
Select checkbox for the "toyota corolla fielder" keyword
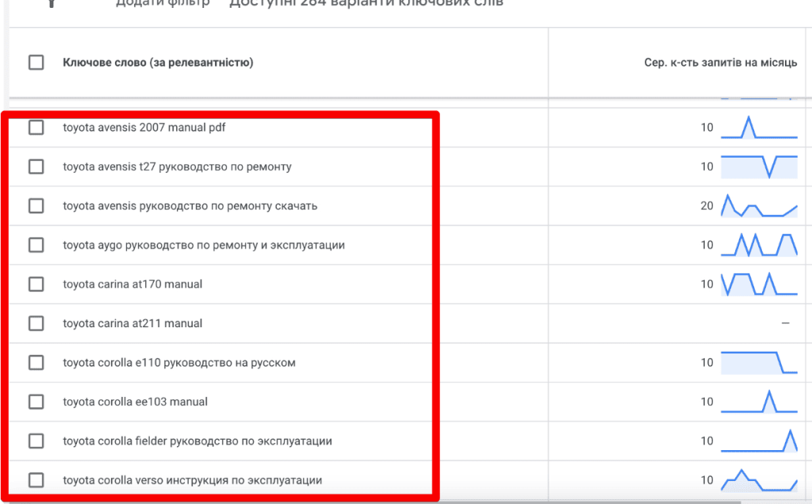pyautogui.click(x=36, y=441)
